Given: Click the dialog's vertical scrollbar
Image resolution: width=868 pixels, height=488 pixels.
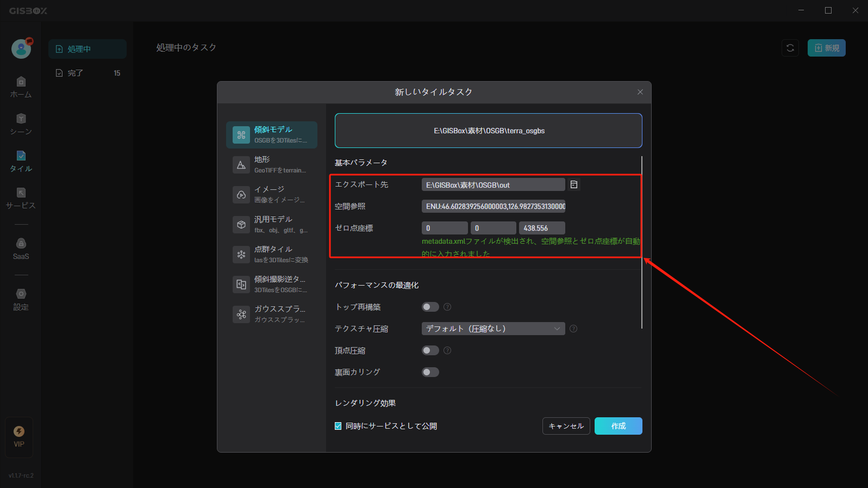Looking at the screenshot, I should coord(642,243).
